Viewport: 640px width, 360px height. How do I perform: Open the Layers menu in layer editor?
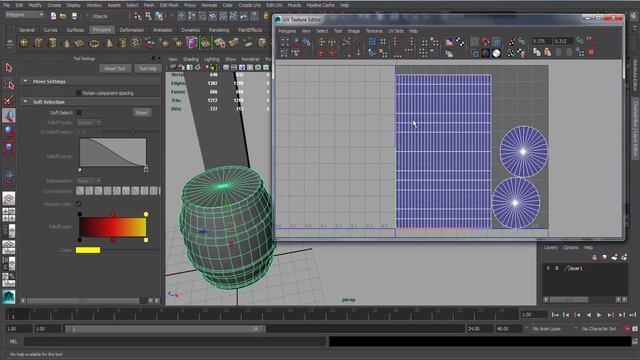[551, 247]
